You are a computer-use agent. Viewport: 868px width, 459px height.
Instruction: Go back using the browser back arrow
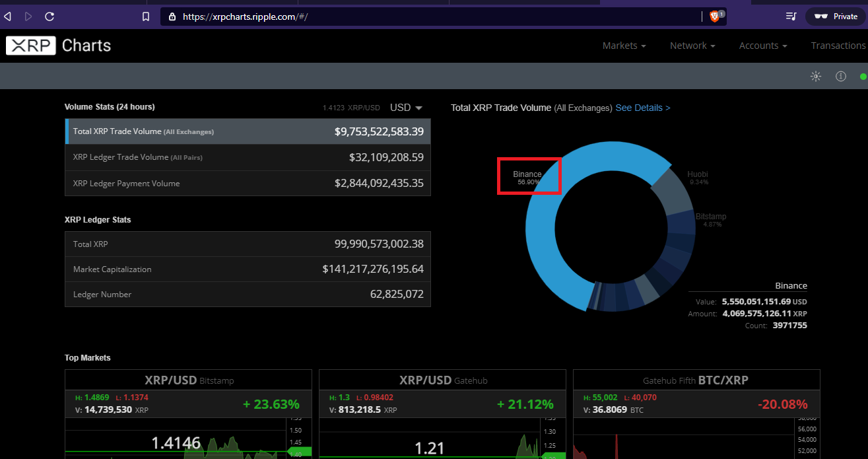coord(8,17)
